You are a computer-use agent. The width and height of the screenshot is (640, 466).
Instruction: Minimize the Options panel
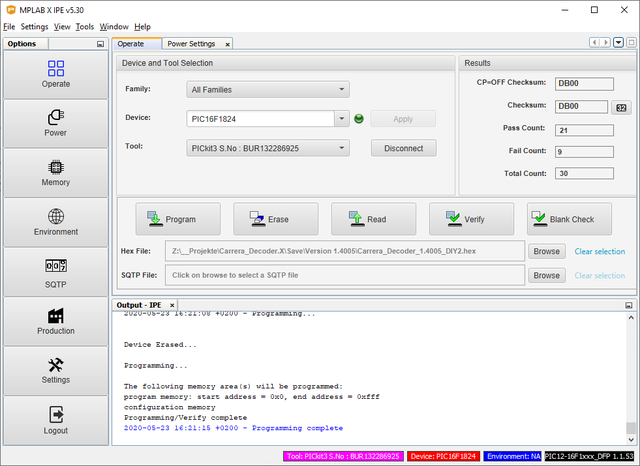100,44
